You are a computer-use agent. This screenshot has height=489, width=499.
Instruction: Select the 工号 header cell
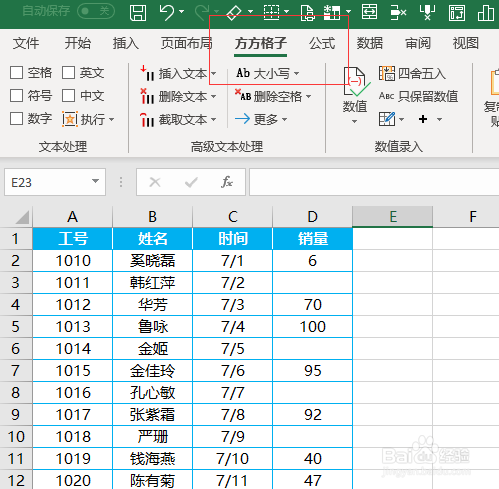click(x=73, y=239)
